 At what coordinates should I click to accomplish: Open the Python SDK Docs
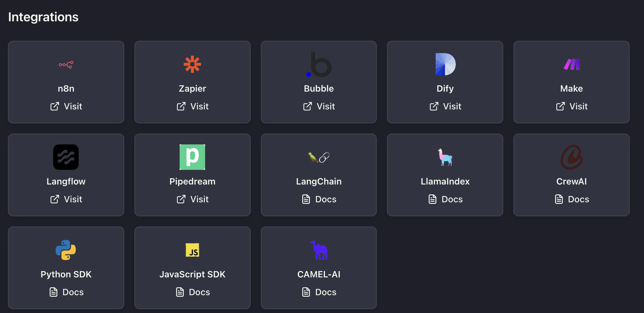click(66, 292)
